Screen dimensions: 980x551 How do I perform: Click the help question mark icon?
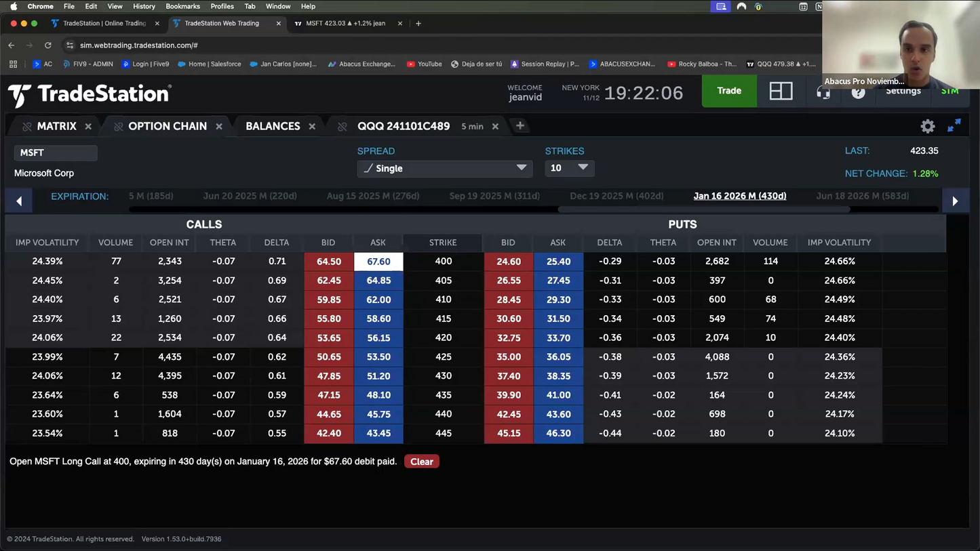(x=858, y=92)
